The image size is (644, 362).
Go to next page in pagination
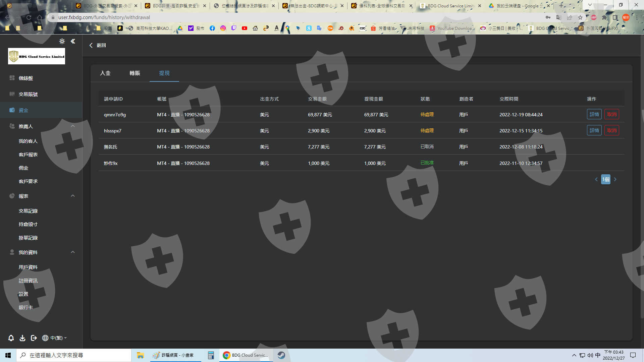point(615,179)
